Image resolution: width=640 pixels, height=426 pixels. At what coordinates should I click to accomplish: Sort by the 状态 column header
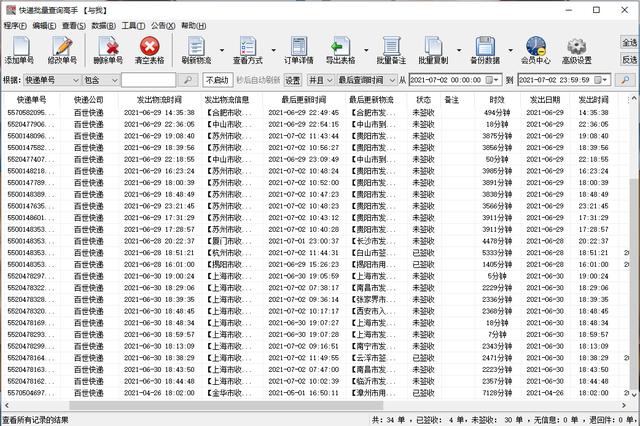(423, 100)
